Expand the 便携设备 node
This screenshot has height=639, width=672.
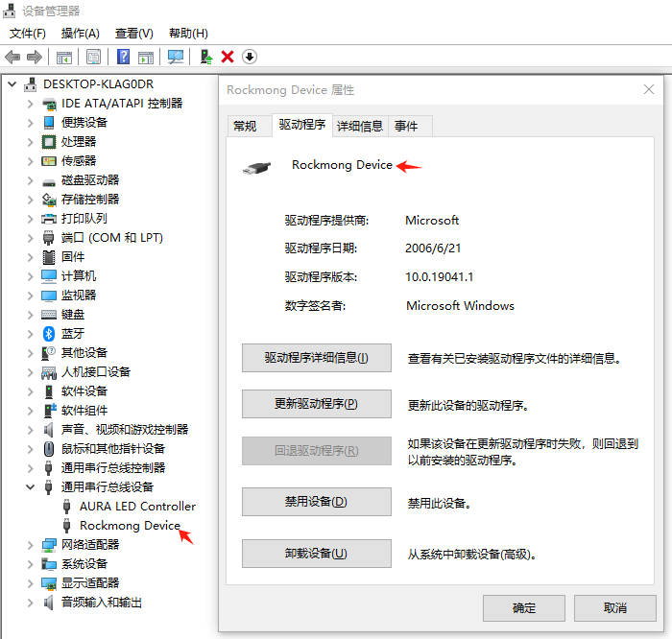click(30, 123)
